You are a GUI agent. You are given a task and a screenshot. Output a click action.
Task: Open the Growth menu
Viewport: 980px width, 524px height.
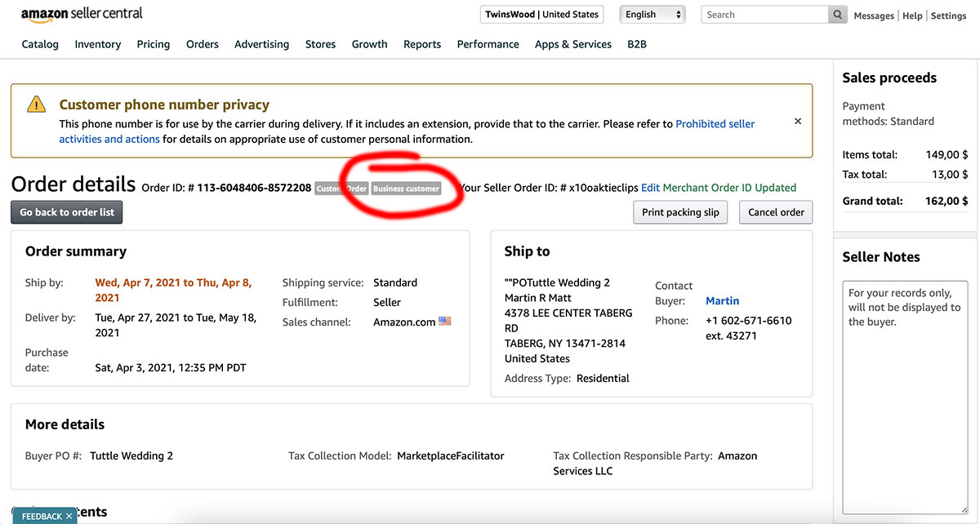pyautogui.click(x=370, y=44)
